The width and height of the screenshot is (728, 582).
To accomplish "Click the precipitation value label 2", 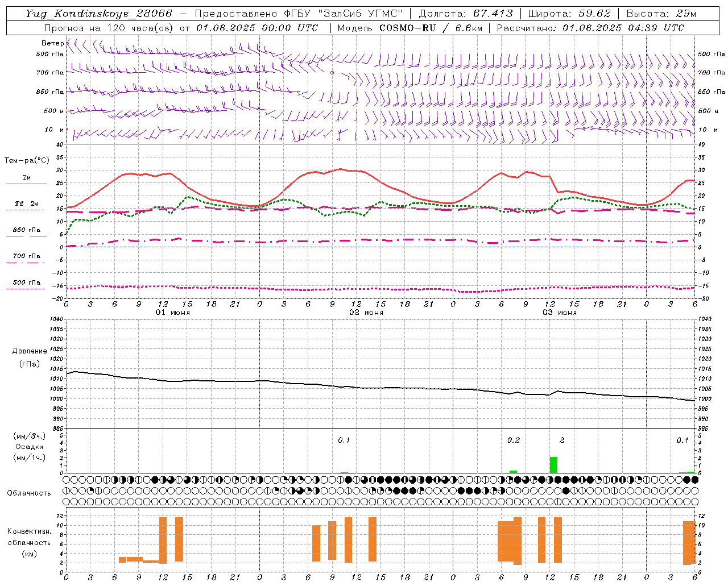I will click(x=562, y=440).
